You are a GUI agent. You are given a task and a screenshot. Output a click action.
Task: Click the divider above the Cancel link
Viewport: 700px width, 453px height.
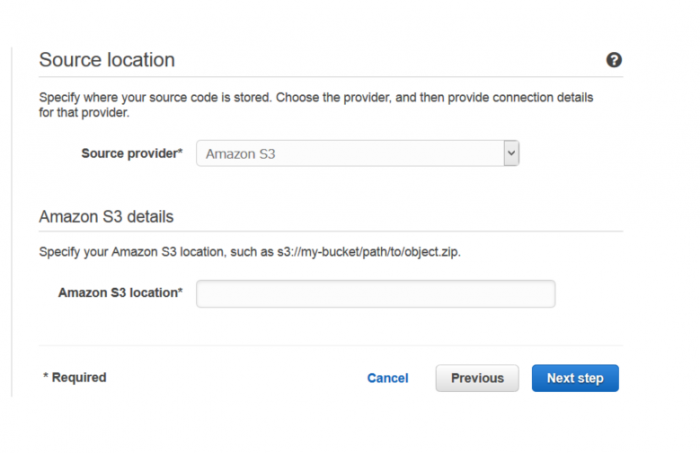click(x=331, y=345)
